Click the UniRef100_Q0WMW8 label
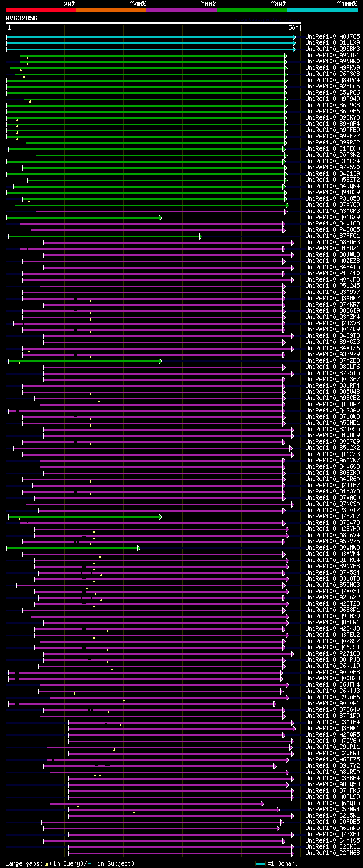 [332, 548]
